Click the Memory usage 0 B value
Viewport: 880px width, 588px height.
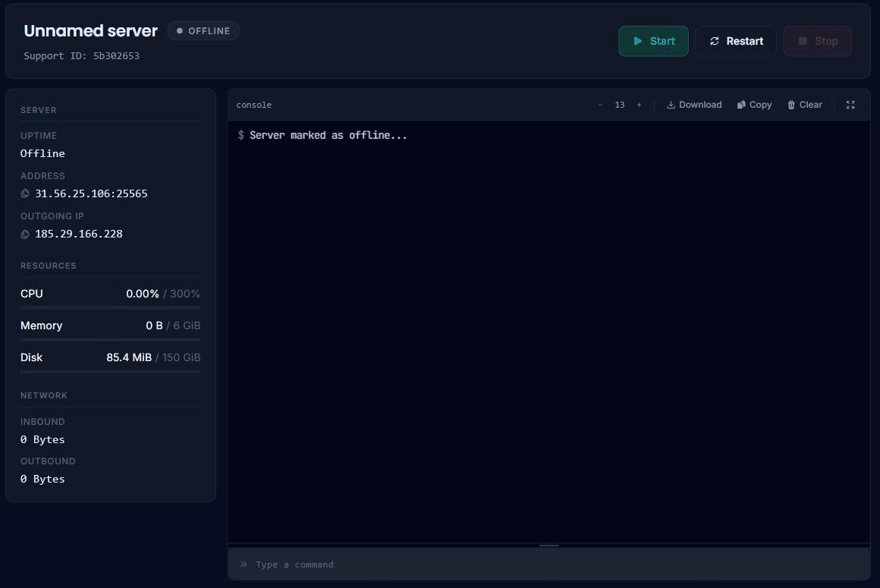click(x=154, y=325)
